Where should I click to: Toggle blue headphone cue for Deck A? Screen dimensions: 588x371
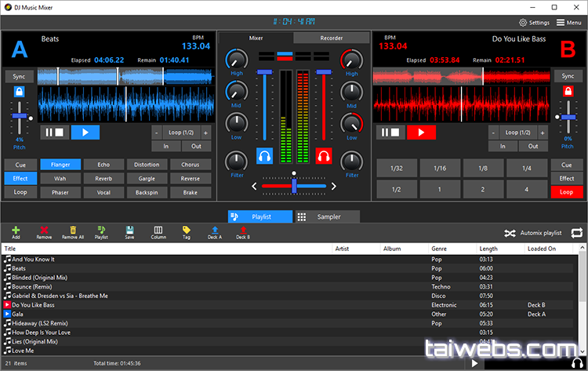265,157
